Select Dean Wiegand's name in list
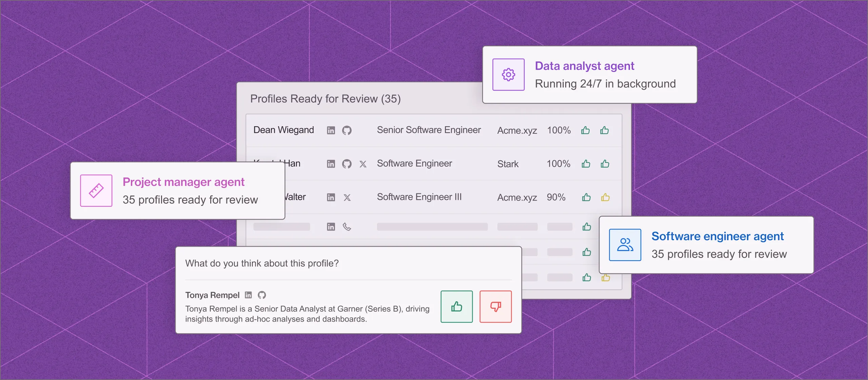868x380 pixels. pyautogui.click(x=283, y=130)
